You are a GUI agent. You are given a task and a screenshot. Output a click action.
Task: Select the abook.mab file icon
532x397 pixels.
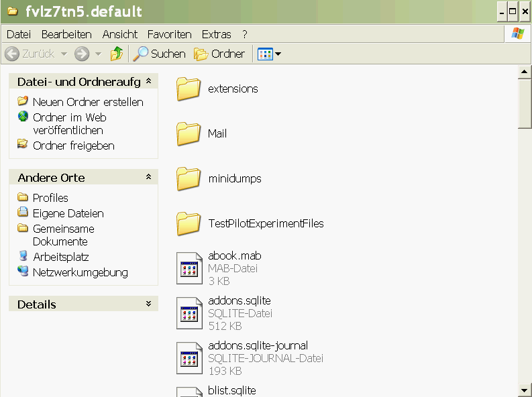(189, 269)
